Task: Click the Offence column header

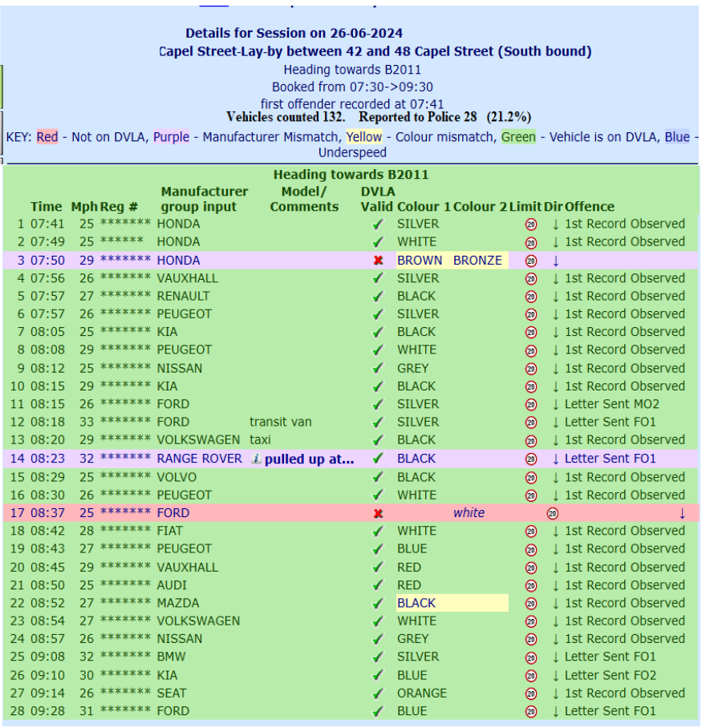Action: tap(590, 207)
